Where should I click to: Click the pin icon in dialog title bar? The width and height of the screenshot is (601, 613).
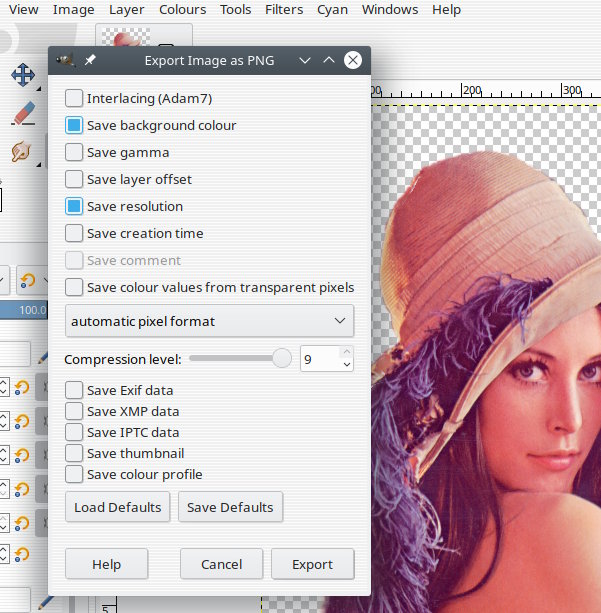(x=90, y=60)
